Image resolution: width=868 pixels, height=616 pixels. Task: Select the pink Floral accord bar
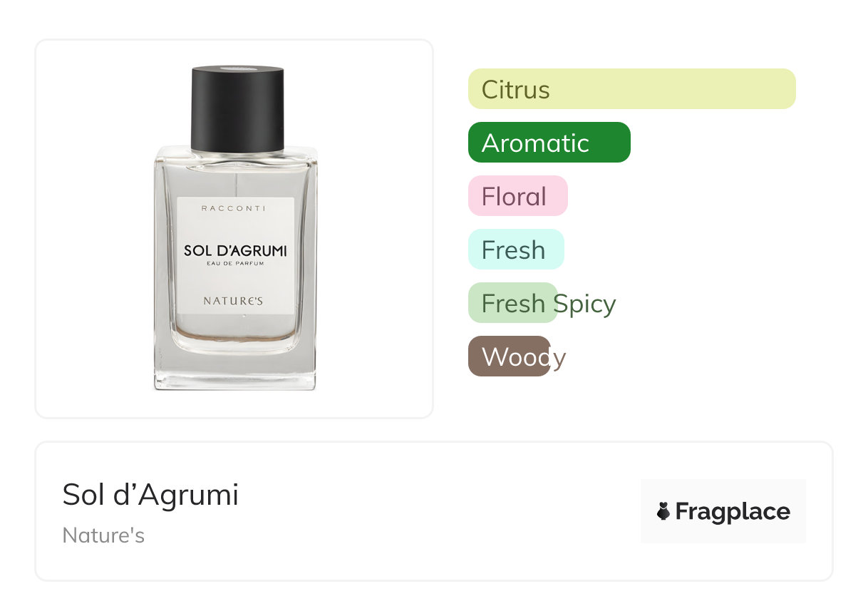pyautogui.click(x=518, y=196)
